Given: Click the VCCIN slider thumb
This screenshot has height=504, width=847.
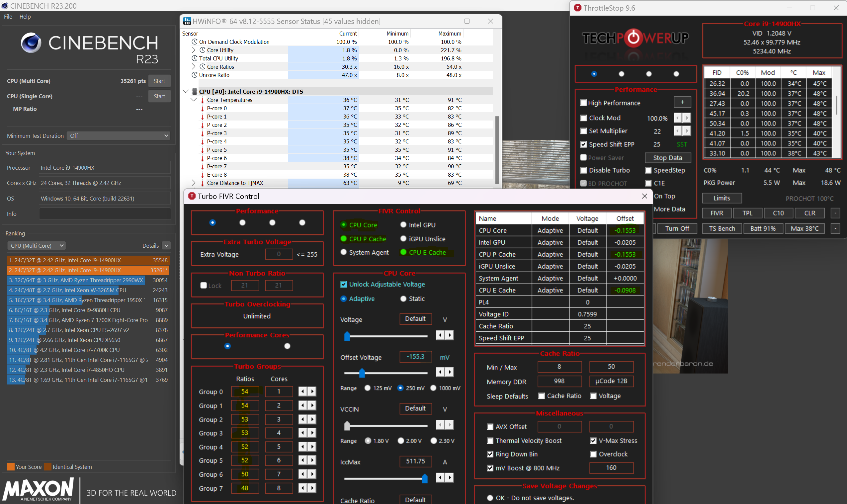Looking at the screenshot, I should tap(347, 425).
